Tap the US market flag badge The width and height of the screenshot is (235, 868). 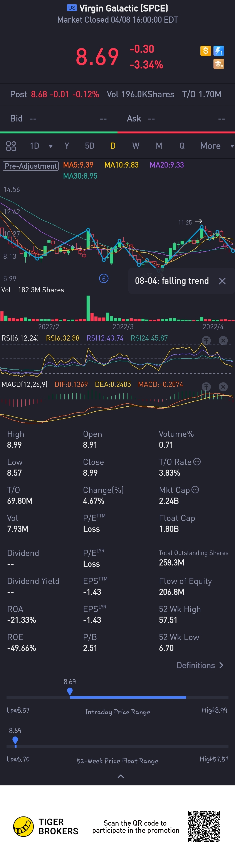(72, 8)
